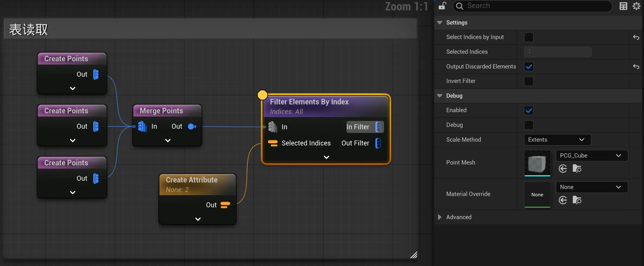Click the Selected Indices text field
The width and height of the screenshot is (644, 266).
557,52
